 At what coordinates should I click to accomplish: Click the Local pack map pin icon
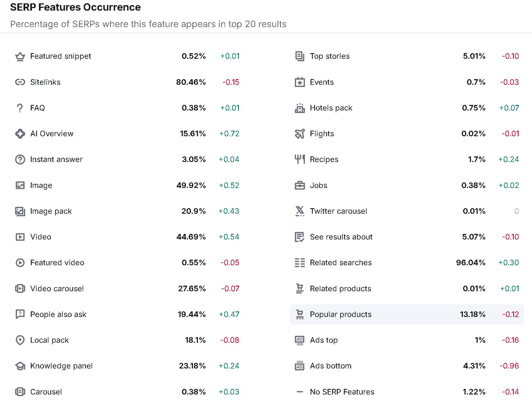coord(20,340)
